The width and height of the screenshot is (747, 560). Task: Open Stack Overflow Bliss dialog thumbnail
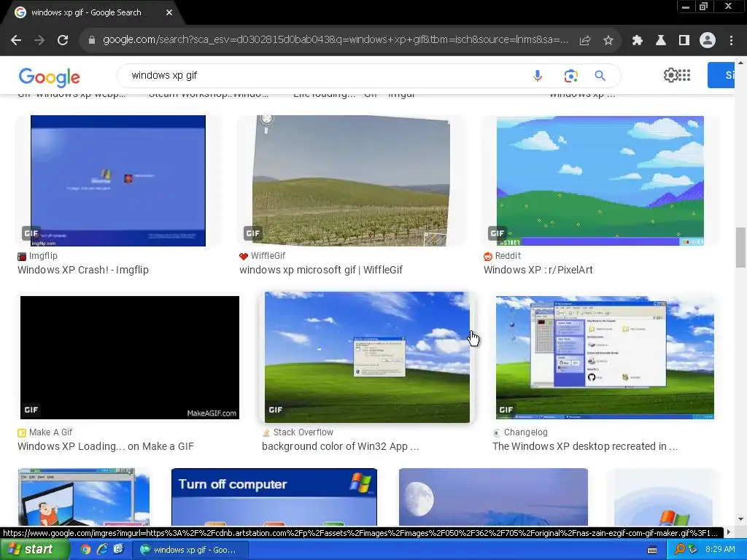click(367, 357)
